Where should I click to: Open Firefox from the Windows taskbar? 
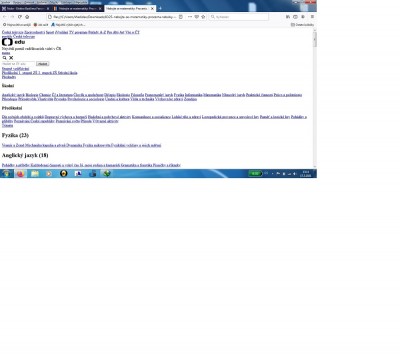[x=21, y=173]
